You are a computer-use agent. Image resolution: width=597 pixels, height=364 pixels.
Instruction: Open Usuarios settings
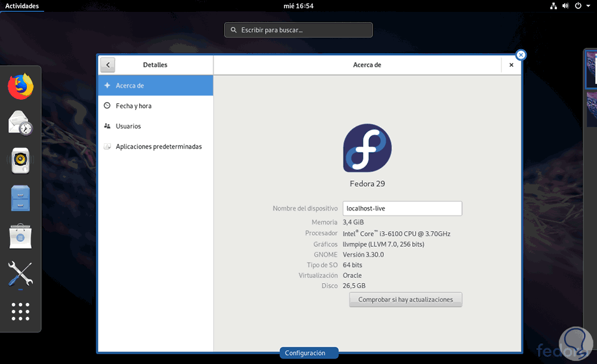point(155,126)
